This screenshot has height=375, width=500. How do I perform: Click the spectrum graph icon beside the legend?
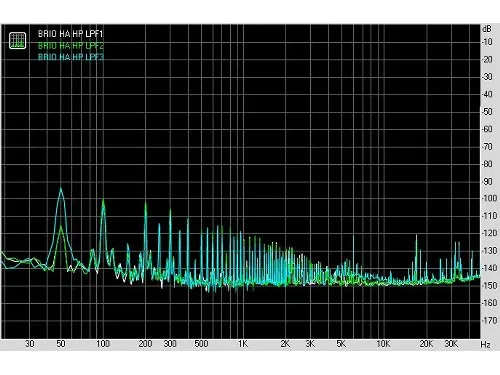(17, 41)
